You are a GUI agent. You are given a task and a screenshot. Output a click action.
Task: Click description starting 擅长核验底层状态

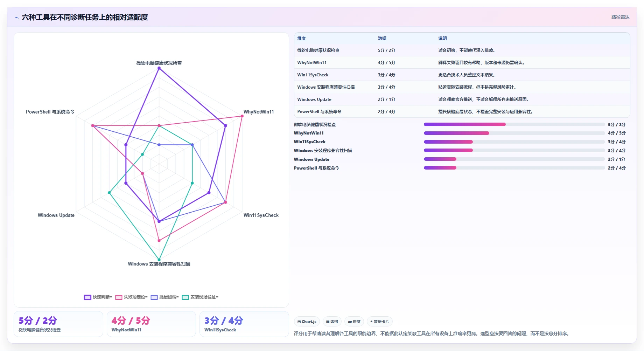coord(486,112)
